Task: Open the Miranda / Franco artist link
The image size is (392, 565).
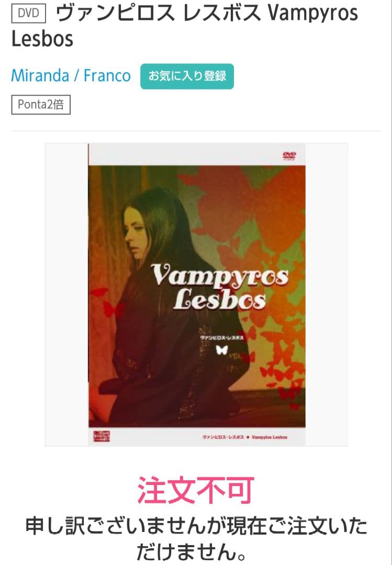Action: point(71,76)
